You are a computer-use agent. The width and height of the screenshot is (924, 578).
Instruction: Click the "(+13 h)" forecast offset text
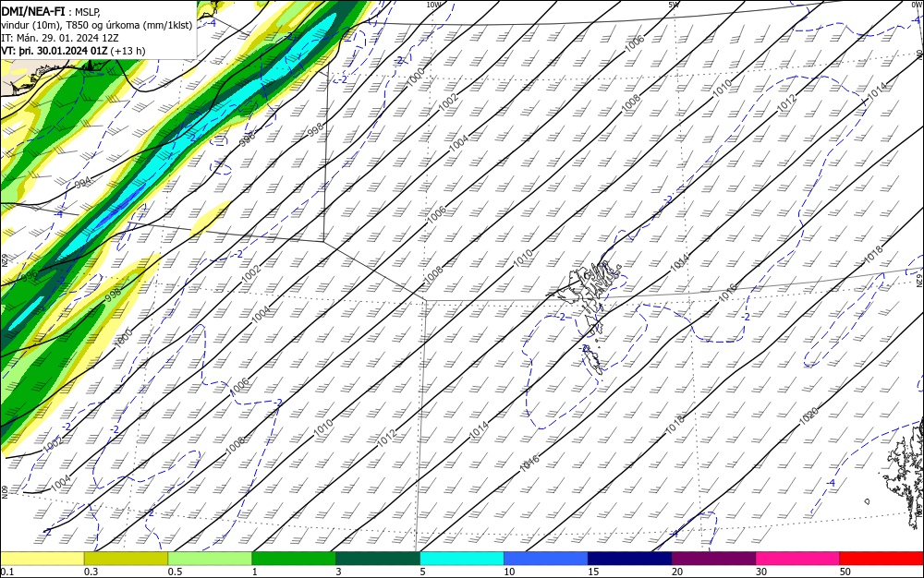click(x=128, y=51)
